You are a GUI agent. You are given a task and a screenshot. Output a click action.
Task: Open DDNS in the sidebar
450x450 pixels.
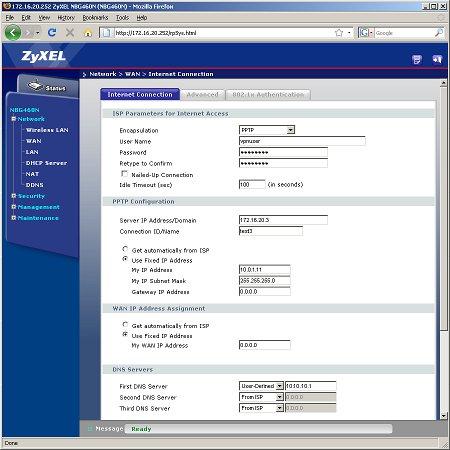coord(34,185)
